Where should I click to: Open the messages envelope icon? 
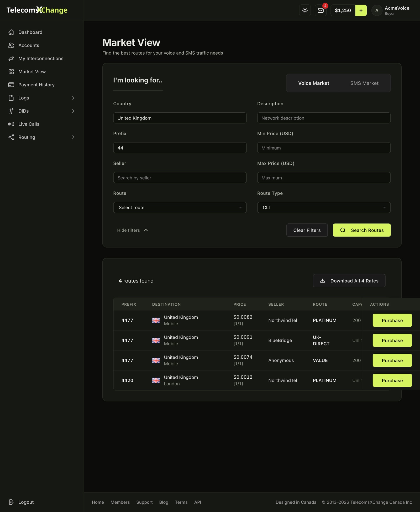click(x=321, y=10)
